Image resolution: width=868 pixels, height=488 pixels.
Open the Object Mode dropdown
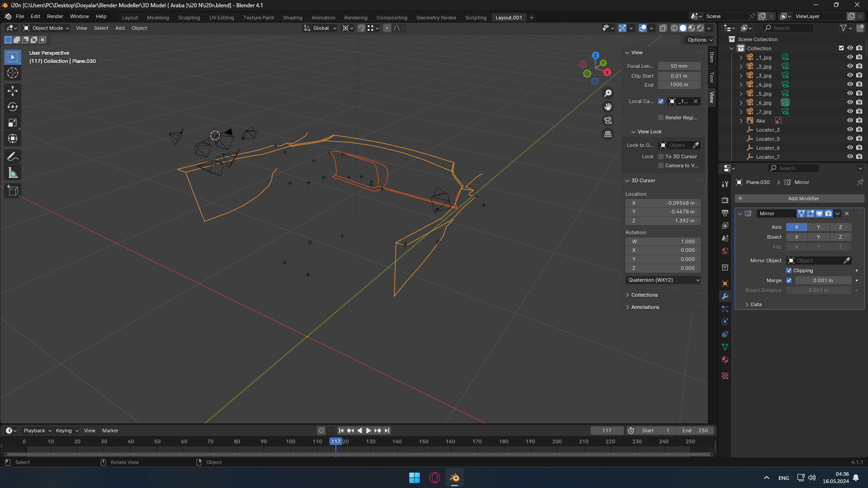pyautogui.click(x=47, y=28)
